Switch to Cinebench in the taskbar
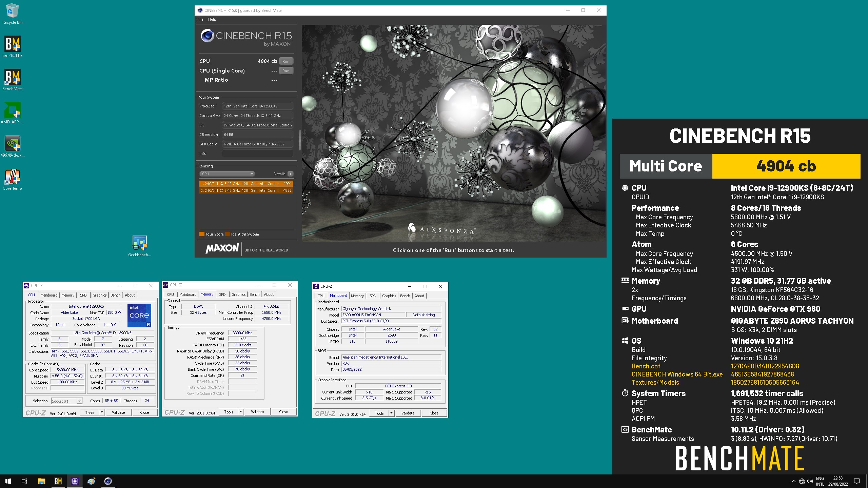 (108, 481)
